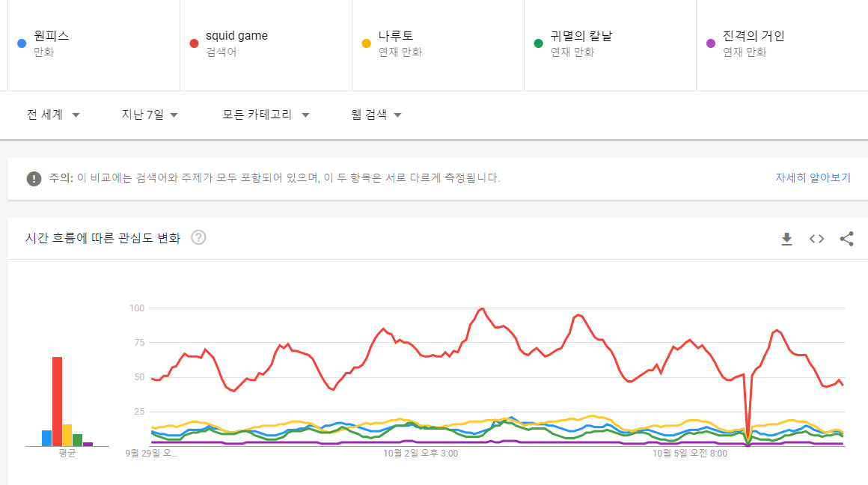
Task: Open help icon next to 시간 흐름에 따른 관심도 변화
Action: coord(198,238)
